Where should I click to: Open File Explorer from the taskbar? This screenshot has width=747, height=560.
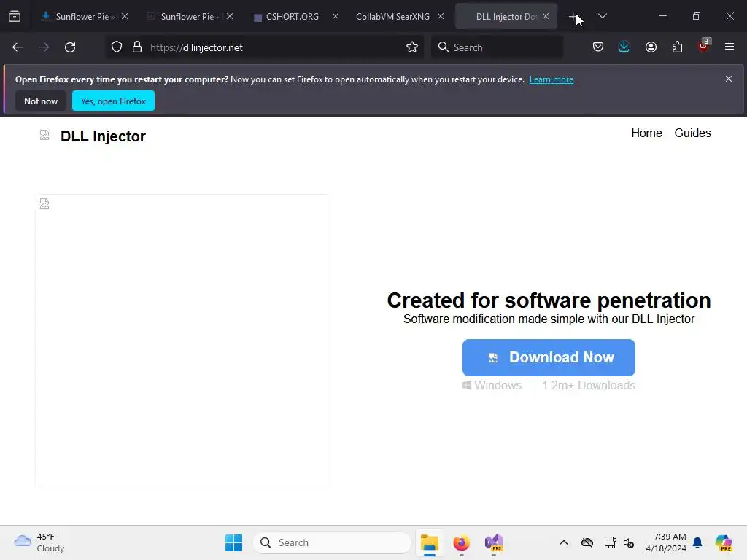pyautogui.click(x=429, y=542)
